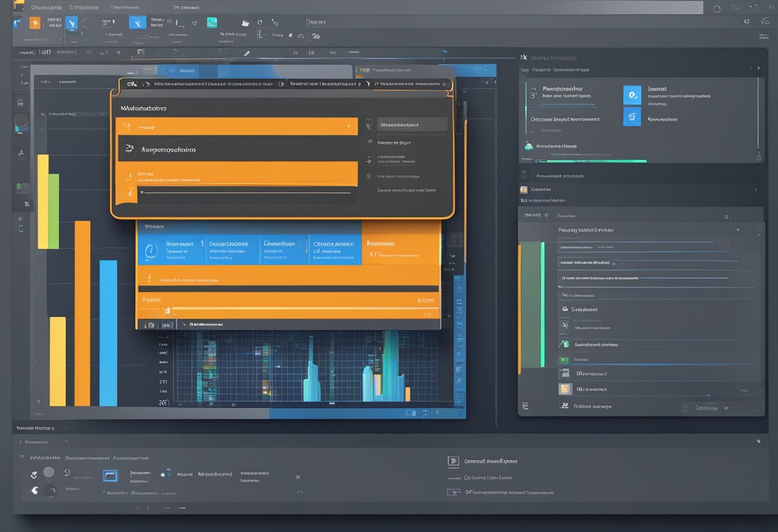Click the blue circular icon in the blue tile row
778x532 pixels.
coord(151,251)
